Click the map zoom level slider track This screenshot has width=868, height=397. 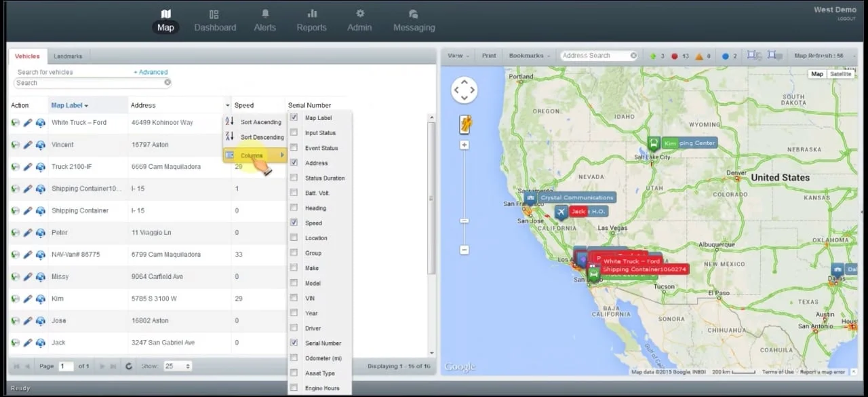pyautogui.click(x=465, y=197)
